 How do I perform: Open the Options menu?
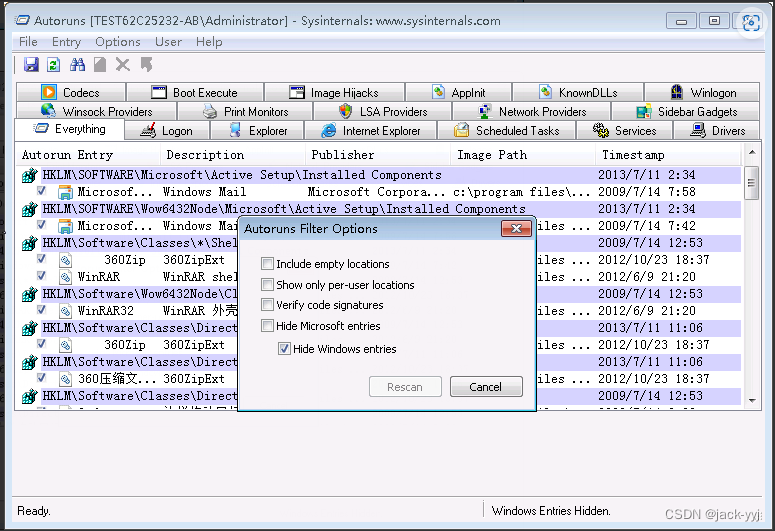[x=118, y=42]
